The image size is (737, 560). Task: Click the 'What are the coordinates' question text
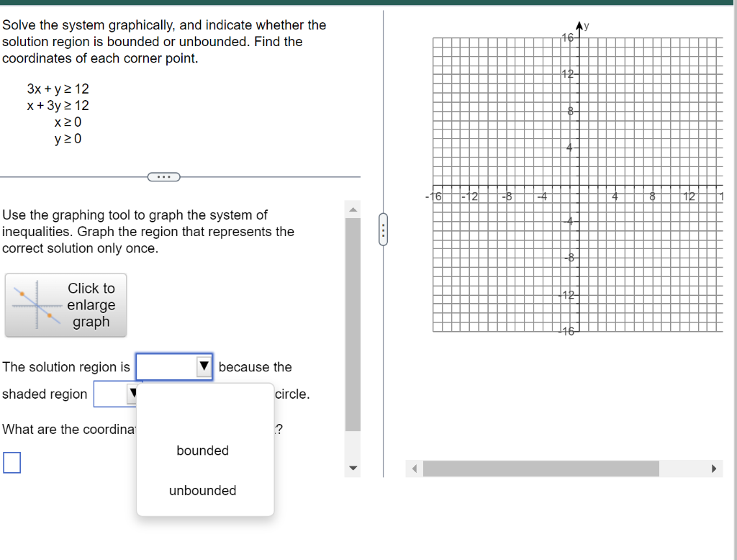tap(68, 429)
